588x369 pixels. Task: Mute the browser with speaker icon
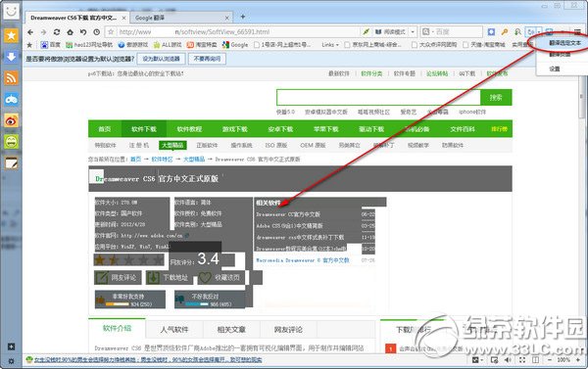508,360
